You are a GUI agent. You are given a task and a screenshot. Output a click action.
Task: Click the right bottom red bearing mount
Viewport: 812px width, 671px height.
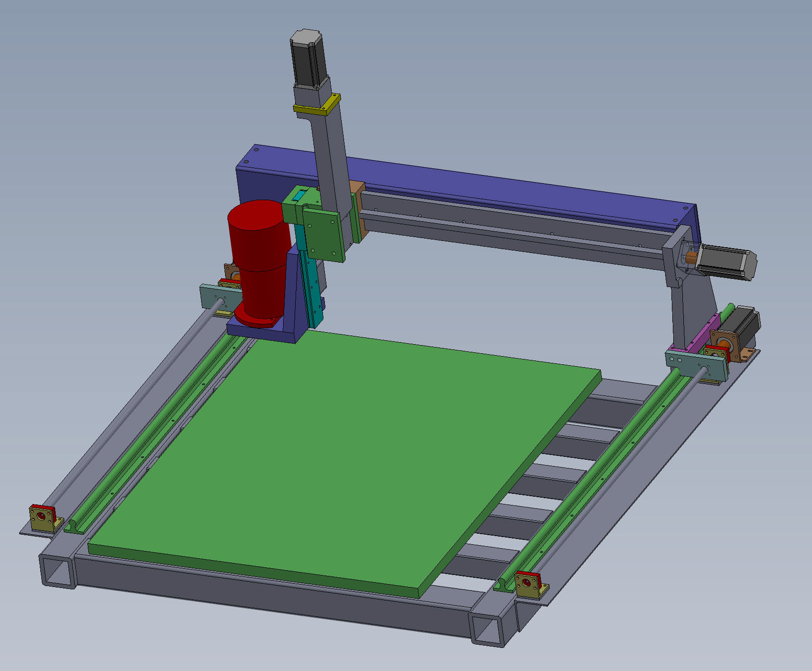(x=528, y=582)
